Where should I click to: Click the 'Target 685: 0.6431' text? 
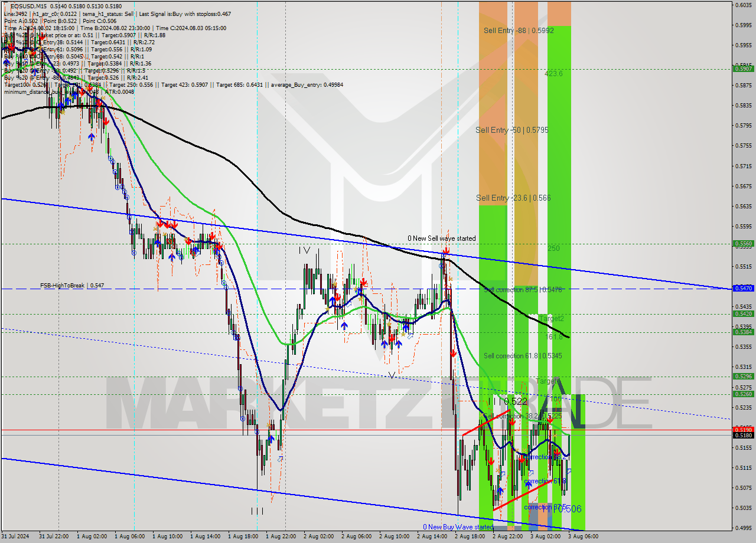point(239,84)
